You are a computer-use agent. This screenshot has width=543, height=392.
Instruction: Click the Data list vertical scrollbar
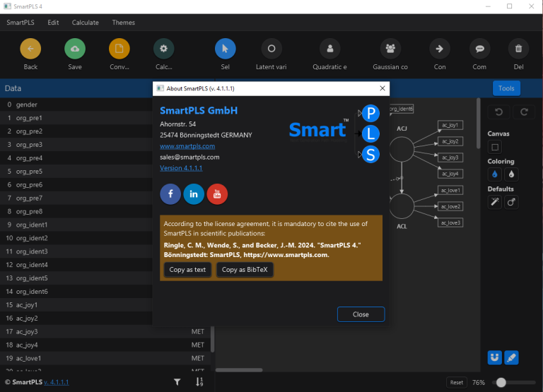tap(212, 338)
